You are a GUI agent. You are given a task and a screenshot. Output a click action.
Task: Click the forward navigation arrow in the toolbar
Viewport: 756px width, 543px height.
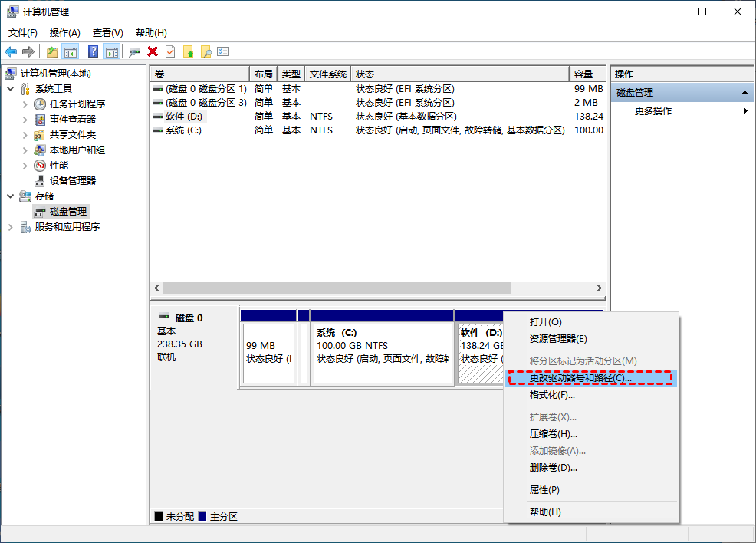(x=28, y=51)
